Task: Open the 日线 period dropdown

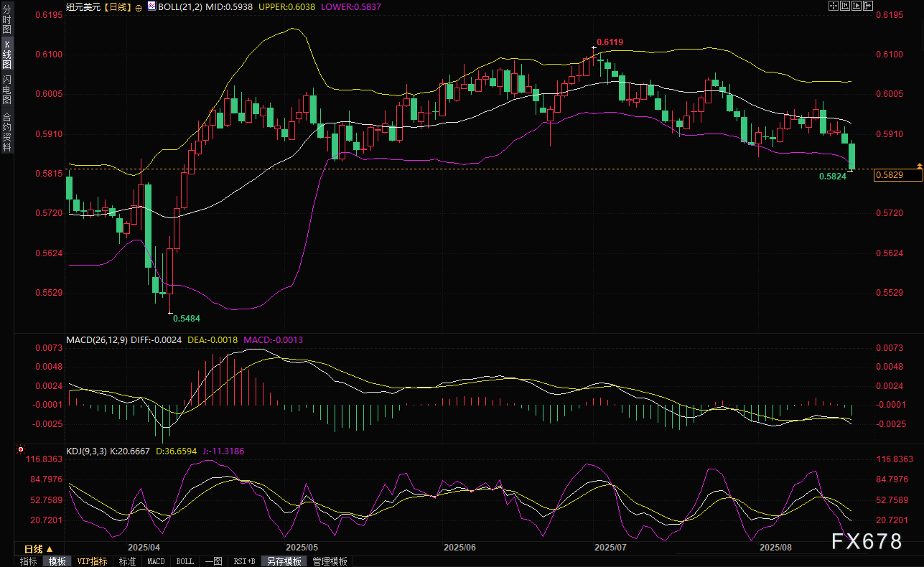Action: coord(33,548)
